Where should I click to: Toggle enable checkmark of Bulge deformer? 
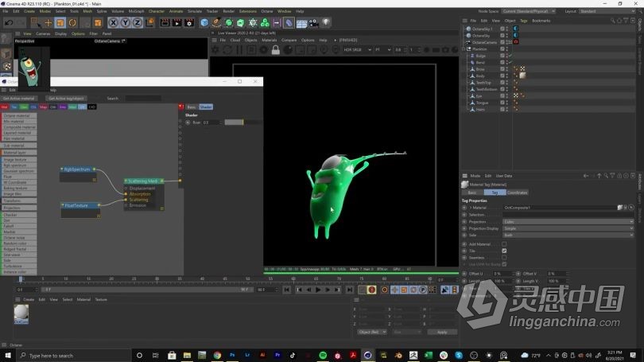(510, 56)
